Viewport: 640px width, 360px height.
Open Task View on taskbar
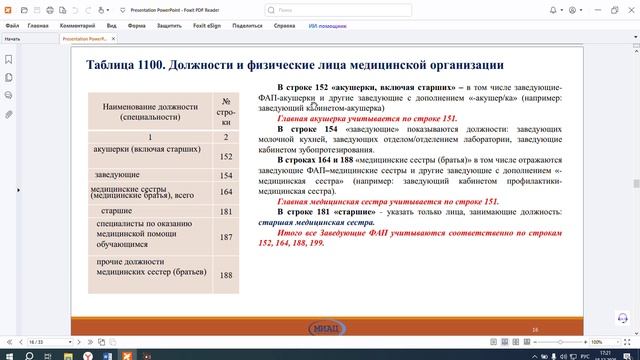coord(48,356)
